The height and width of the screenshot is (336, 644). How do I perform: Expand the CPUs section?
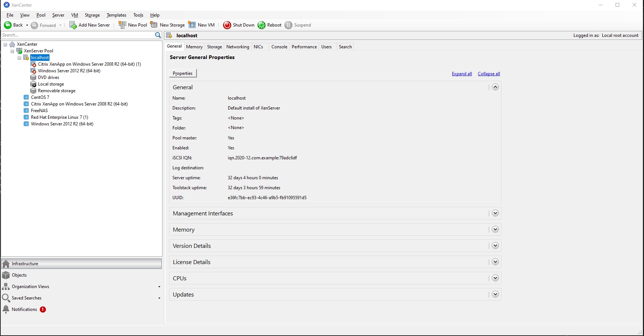496,278
